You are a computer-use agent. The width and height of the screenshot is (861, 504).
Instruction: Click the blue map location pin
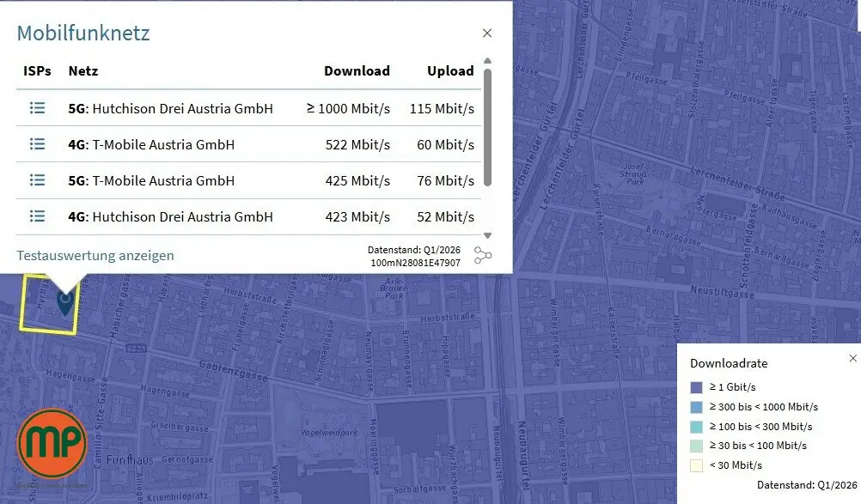click(65, 303)
